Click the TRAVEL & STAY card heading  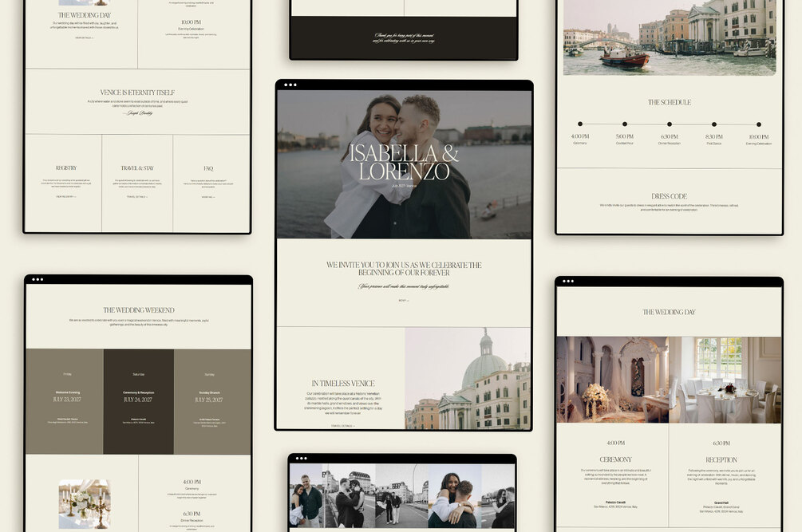(137, 167)
